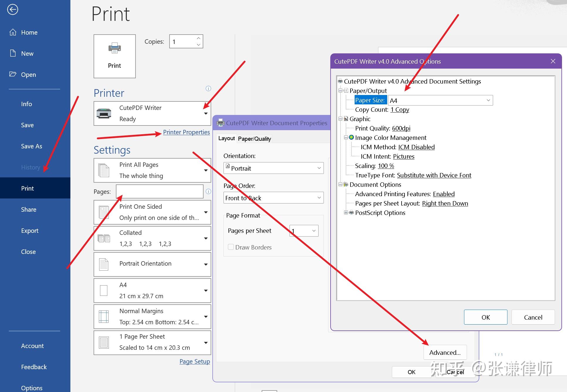Open the Collated dropdown
This screenshot has height=392, width=567.
[x=206, y=238]
